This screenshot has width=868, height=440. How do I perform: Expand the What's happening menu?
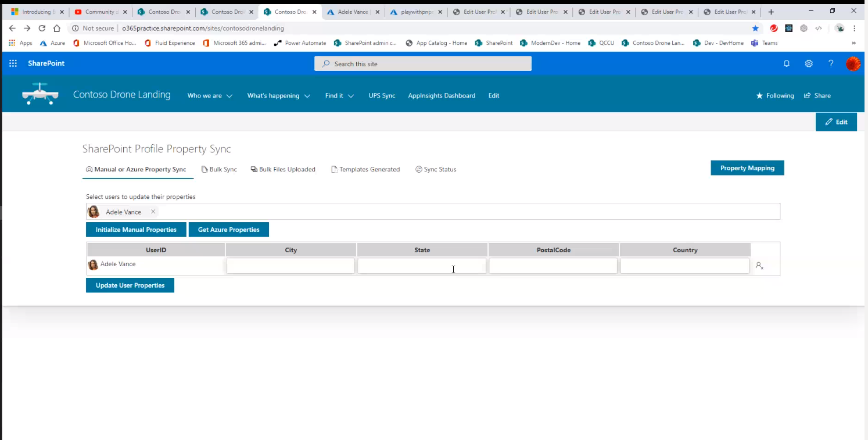(x=278, y=95)
